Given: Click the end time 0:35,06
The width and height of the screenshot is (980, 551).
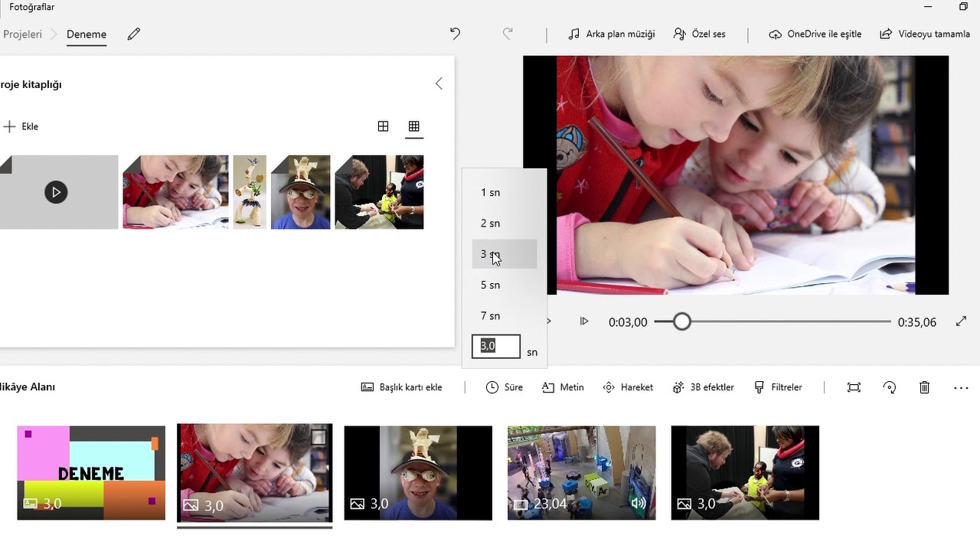Looking at the screenshot, I should click(917, 322).
